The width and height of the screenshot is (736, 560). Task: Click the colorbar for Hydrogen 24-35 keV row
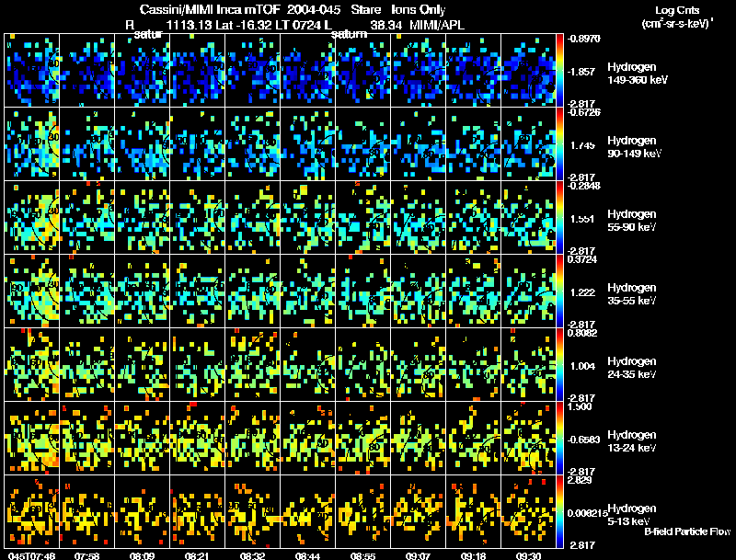click(x=559, y=365)
